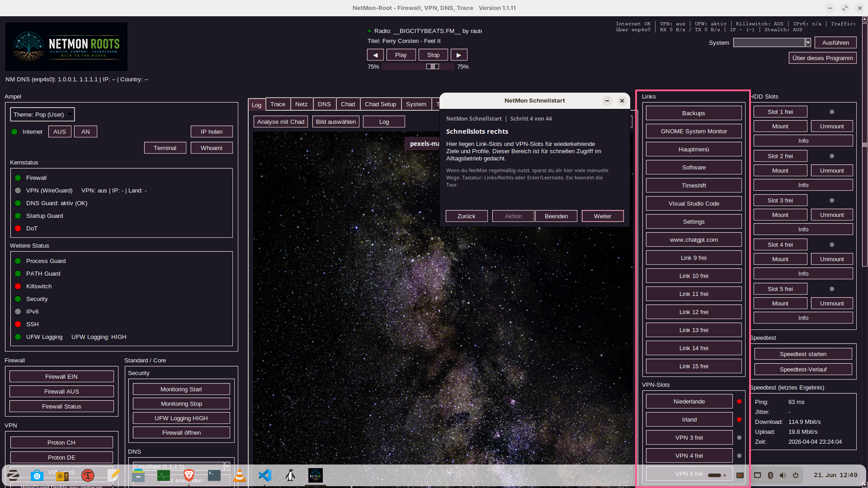Launch Visual Studio Code dock icon
Image resolution: width=868 pixels, height=488 pixels.
tap(265, 475)
